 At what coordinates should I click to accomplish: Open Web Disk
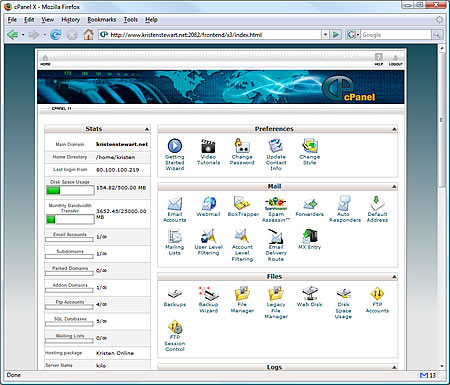pos(310,294)
